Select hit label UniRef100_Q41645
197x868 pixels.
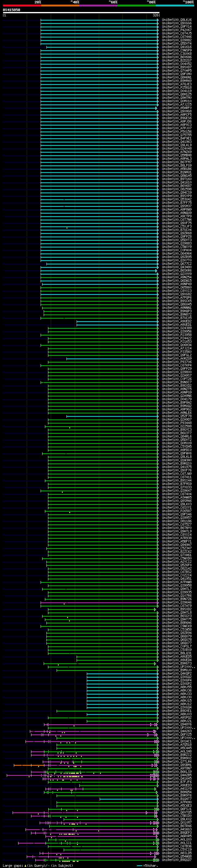[x=177, y=778]
